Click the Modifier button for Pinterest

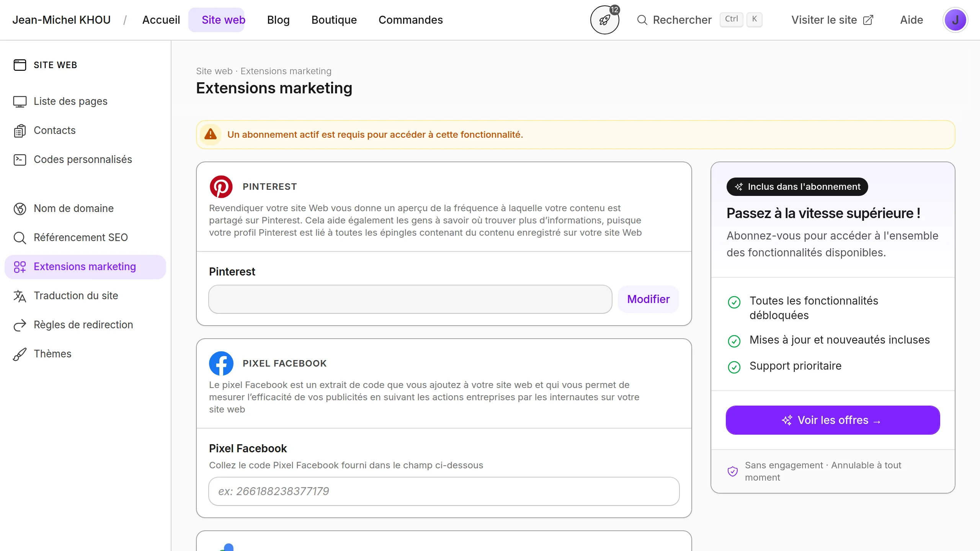point(648,299)
